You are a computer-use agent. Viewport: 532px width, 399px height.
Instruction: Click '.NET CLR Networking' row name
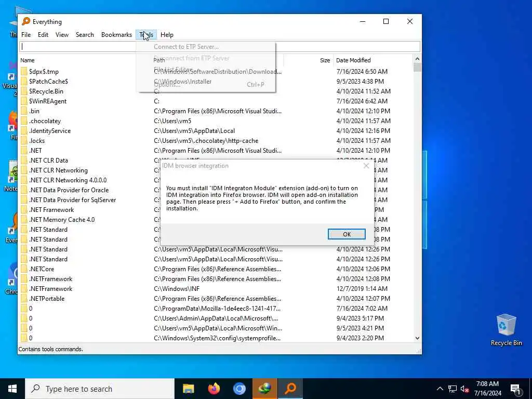pos(58,170)
